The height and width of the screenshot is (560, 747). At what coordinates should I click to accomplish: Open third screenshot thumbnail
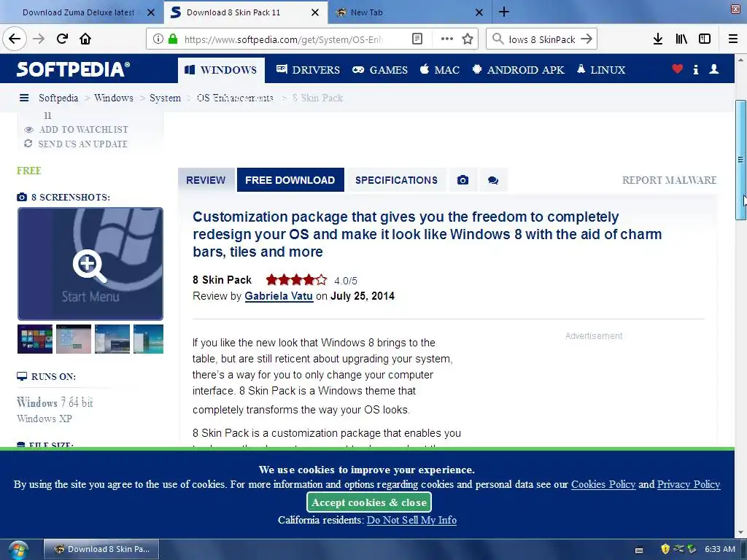click(112, 339)
